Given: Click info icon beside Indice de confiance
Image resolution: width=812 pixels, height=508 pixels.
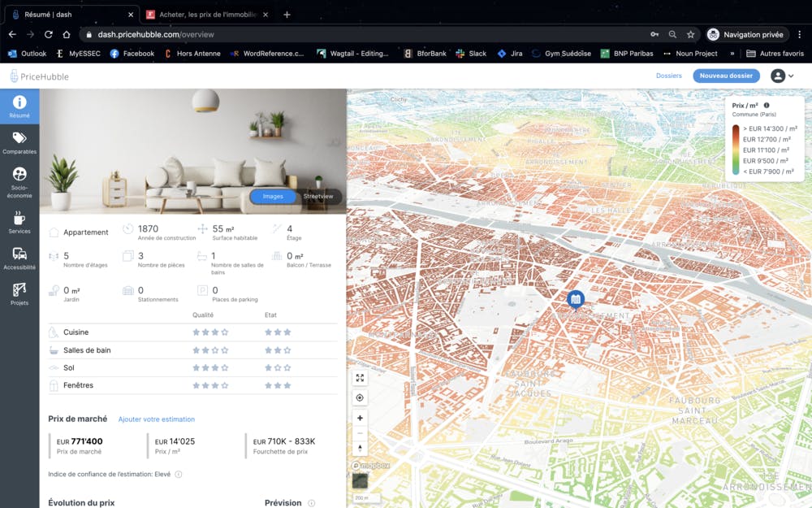Looking at the screenshot, I should point(178,475).
